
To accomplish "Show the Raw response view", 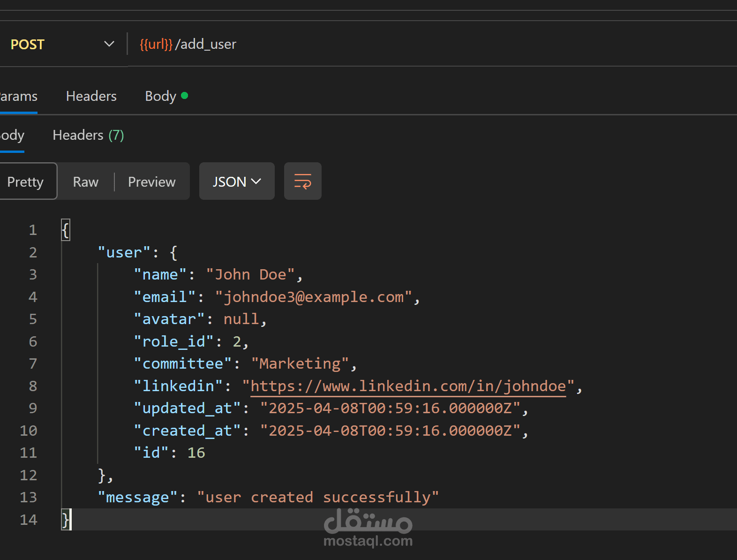I will click(x=86, y=182).
